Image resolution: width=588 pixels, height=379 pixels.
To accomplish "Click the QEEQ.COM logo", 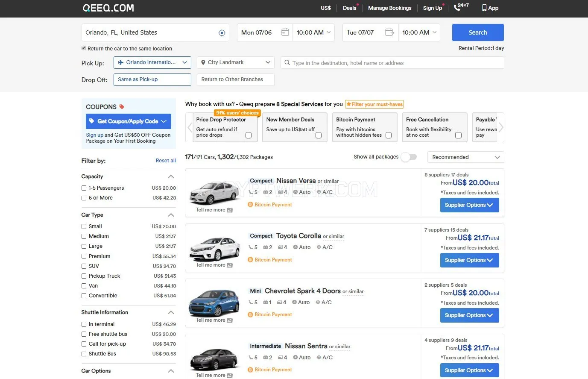I will [x=108, y=8].
